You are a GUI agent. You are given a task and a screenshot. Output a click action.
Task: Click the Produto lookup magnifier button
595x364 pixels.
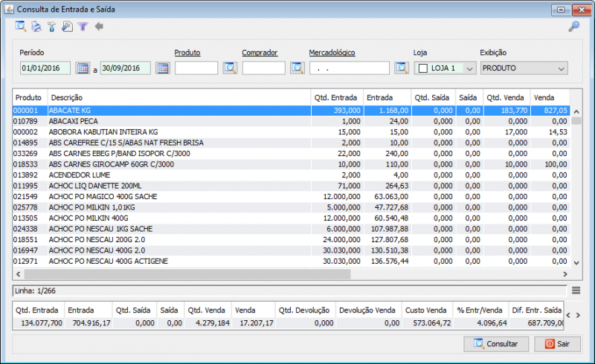coord(230,68)
